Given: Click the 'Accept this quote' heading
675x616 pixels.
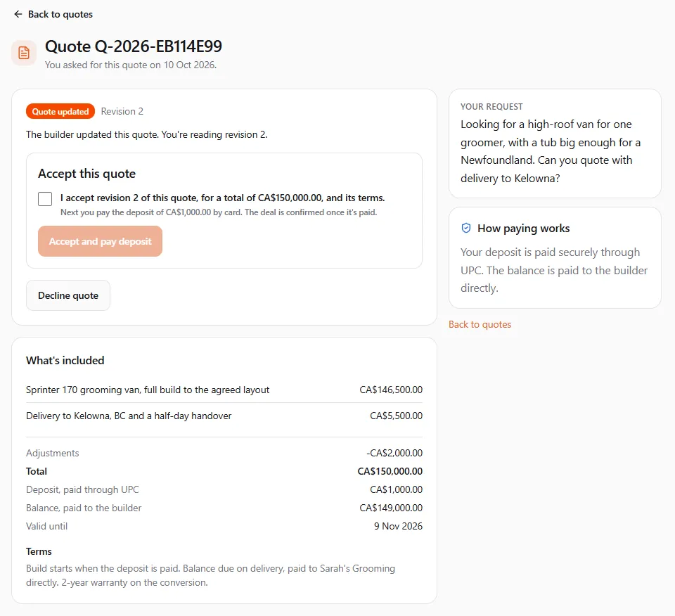Looking at the screenshot, I should 87,174.
